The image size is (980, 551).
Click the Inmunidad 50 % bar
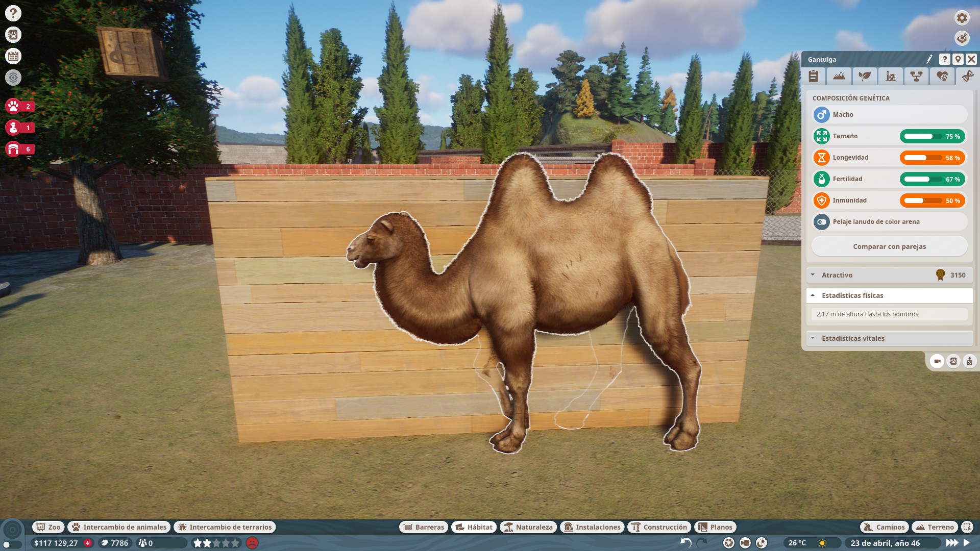(932, 201)
